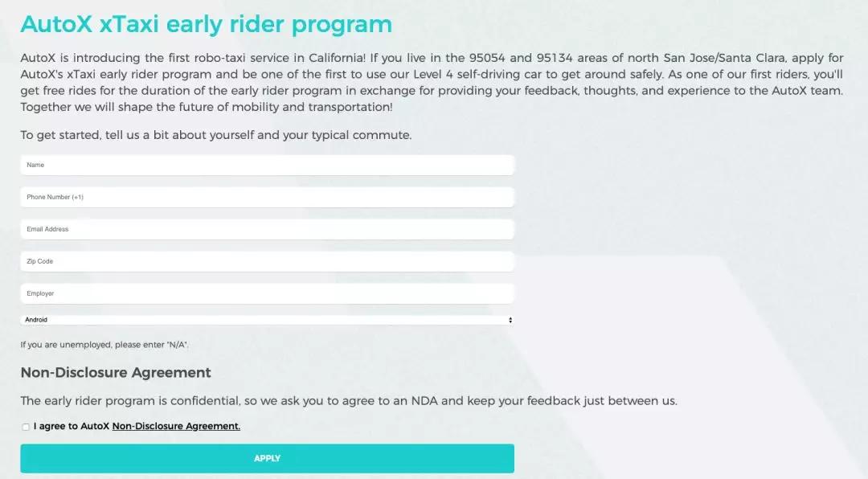Screen dimensions: 868x479
Task: Select the Email Address text box
Action: (x=267, y=229)
